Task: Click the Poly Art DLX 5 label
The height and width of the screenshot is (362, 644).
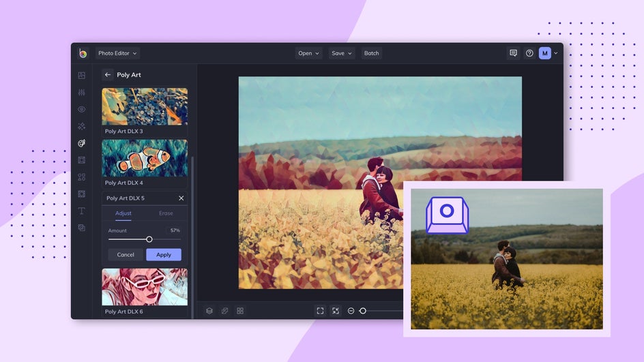Action: pyautogui.click(x=126, y=198)
